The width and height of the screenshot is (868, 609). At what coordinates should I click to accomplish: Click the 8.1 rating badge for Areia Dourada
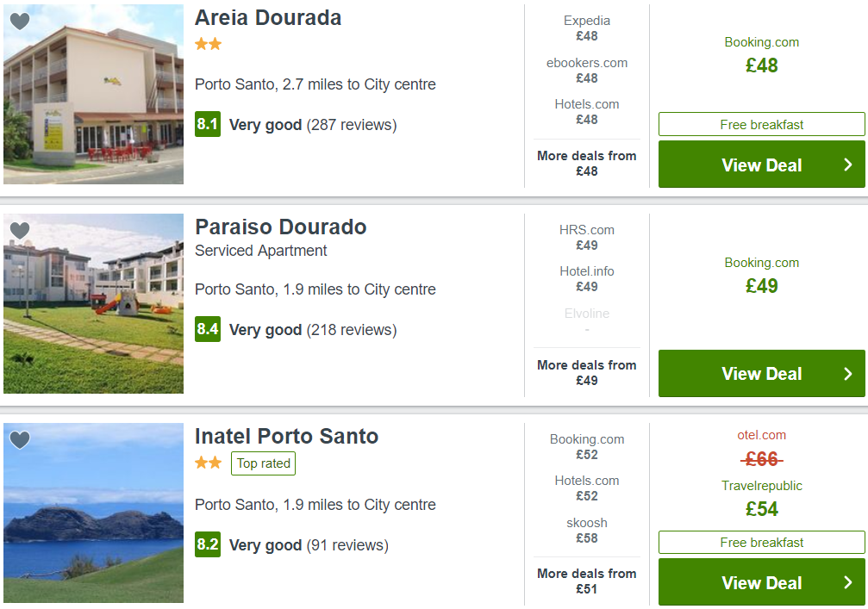208,124
